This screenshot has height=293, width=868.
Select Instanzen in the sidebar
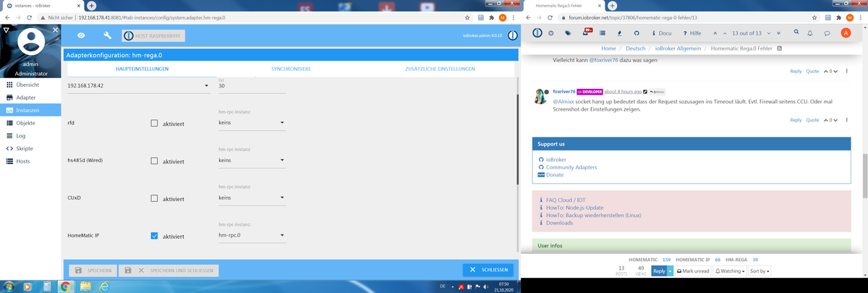(x=31, y=110)
